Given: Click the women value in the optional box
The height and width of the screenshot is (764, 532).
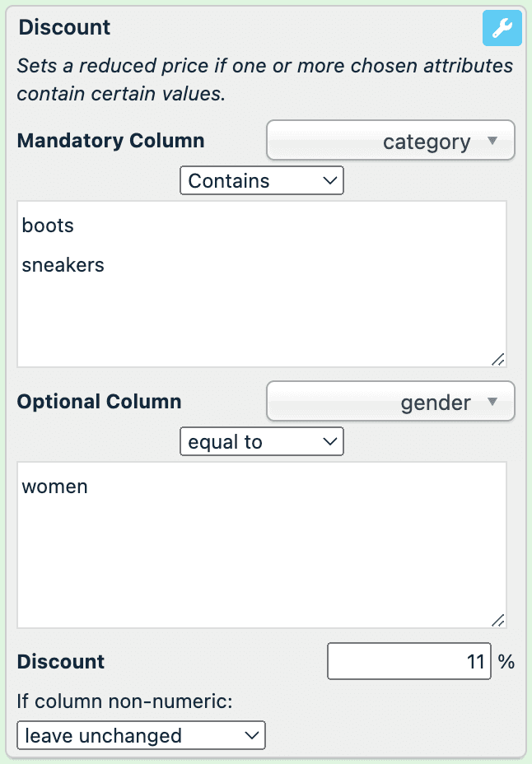Looking at the screenshot, I should (x=55, y=487).
